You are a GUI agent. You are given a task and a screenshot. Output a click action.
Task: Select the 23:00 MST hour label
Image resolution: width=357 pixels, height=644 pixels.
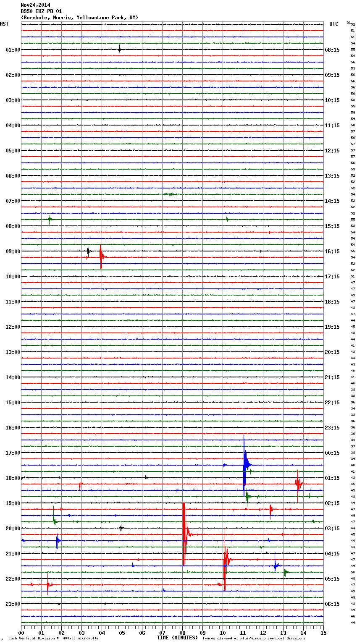point(13,604)
